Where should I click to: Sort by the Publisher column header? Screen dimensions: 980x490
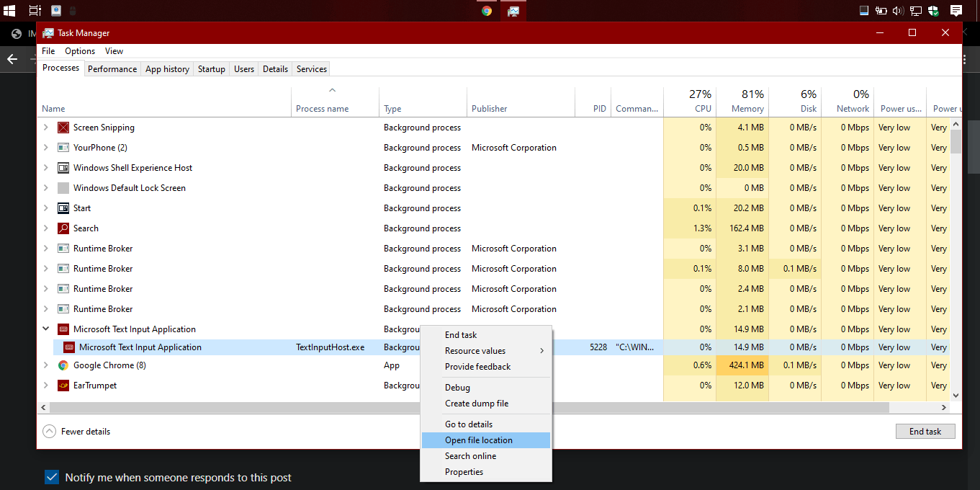click(521, 102)
